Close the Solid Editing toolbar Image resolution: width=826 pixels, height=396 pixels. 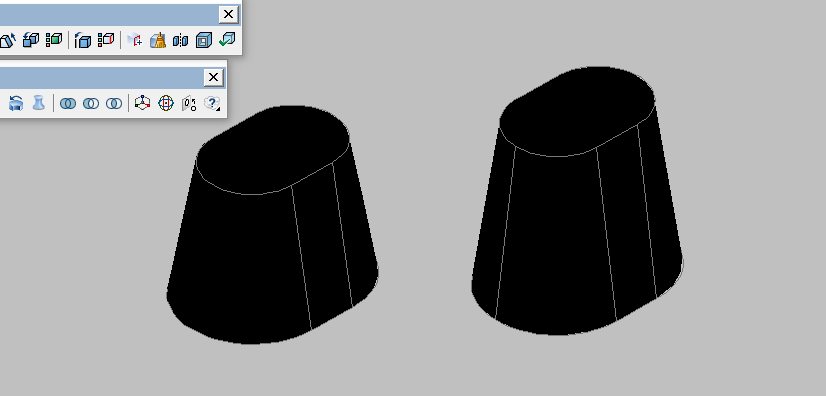click(228, 14)
